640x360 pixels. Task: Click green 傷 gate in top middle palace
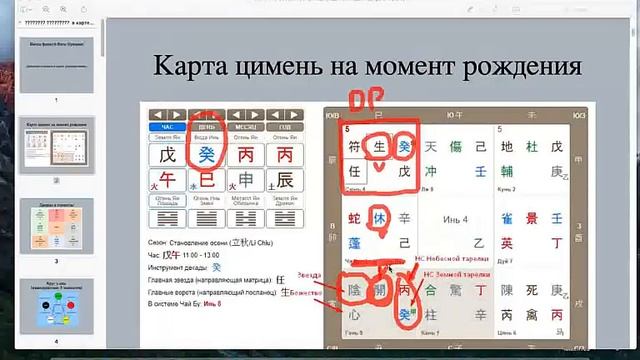(x=456, y=147)
